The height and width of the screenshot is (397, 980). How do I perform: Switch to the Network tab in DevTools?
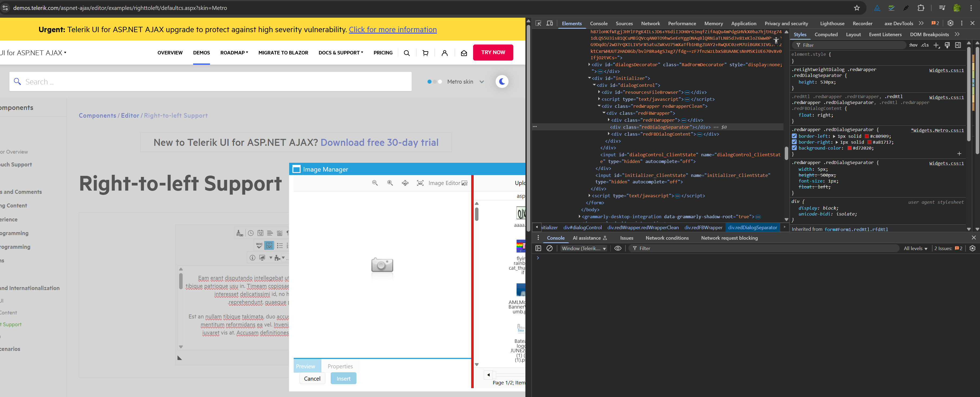650,24
